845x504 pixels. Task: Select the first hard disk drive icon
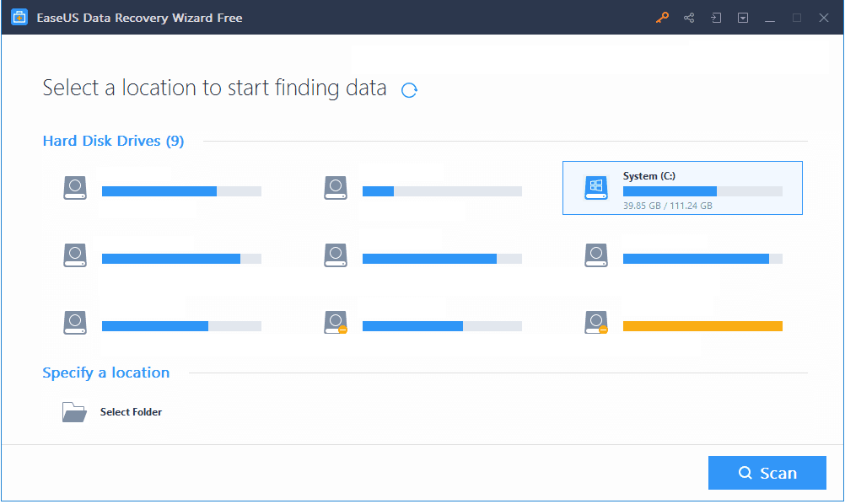click(75, 187)
